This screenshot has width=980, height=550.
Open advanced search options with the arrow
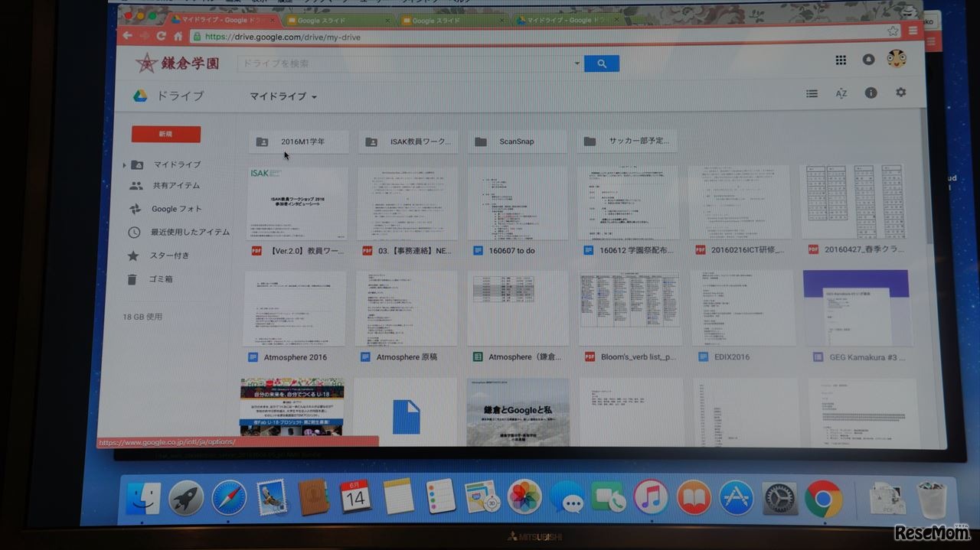click(x=577, y=63)
